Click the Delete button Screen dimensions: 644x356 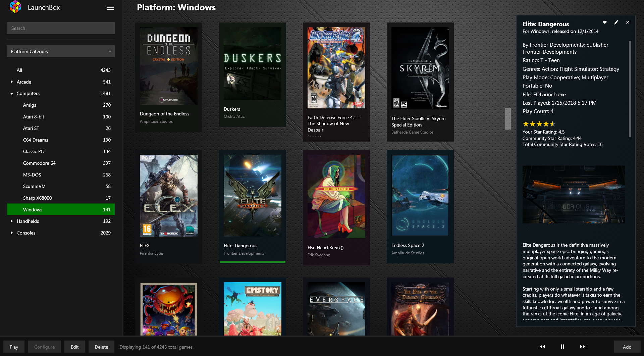[101, 347]
